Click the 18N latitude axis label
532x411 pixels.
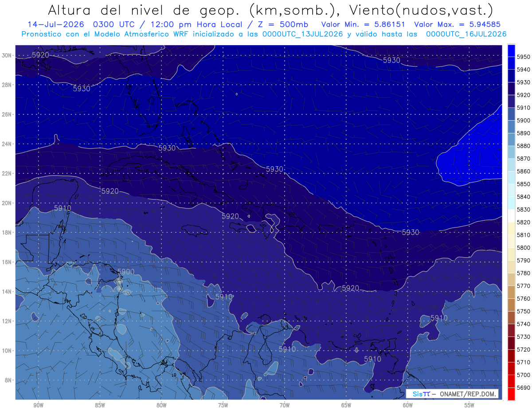[x=7, y=232]
